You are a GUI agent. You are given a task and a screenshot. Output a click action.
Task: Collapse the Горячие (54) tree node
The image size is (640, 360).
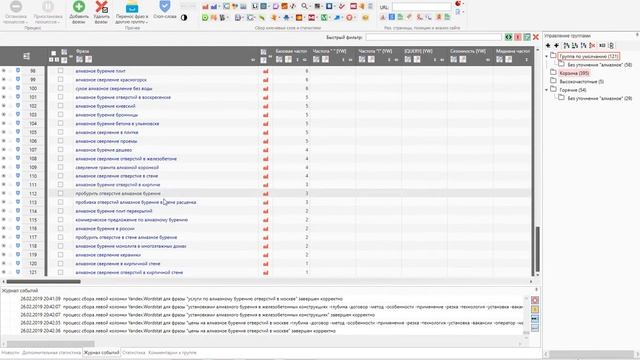pos(547,90)
